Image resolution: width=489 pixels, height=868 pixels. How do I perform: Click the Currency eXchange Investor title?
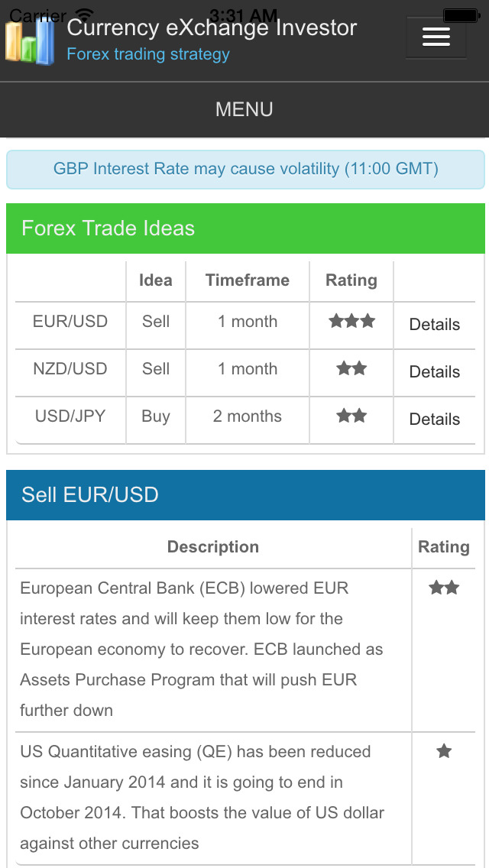pyautogui.click(x=212, y=28)
